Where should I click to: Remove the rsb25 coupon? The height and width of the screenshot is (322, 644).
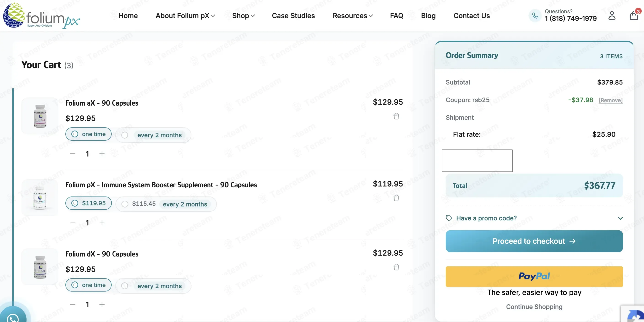point(611,100)
